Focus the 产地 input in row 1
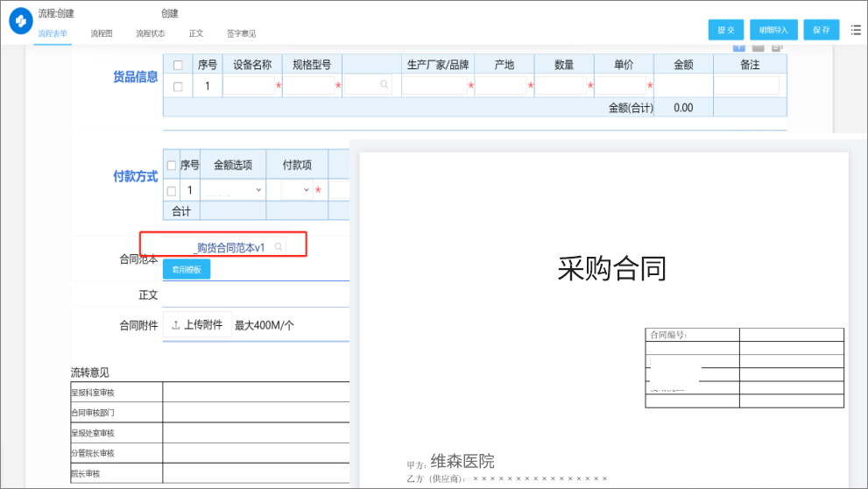 click(x=501, y=85)
